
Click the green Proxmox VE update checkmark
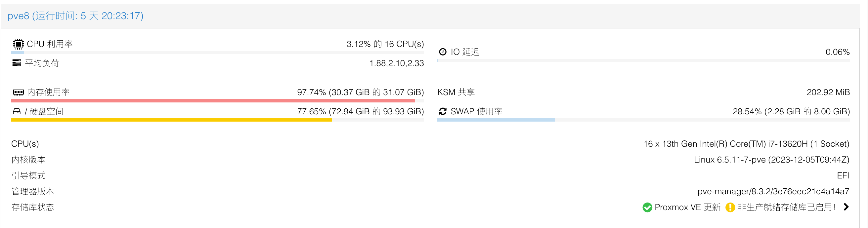point(647,207)
